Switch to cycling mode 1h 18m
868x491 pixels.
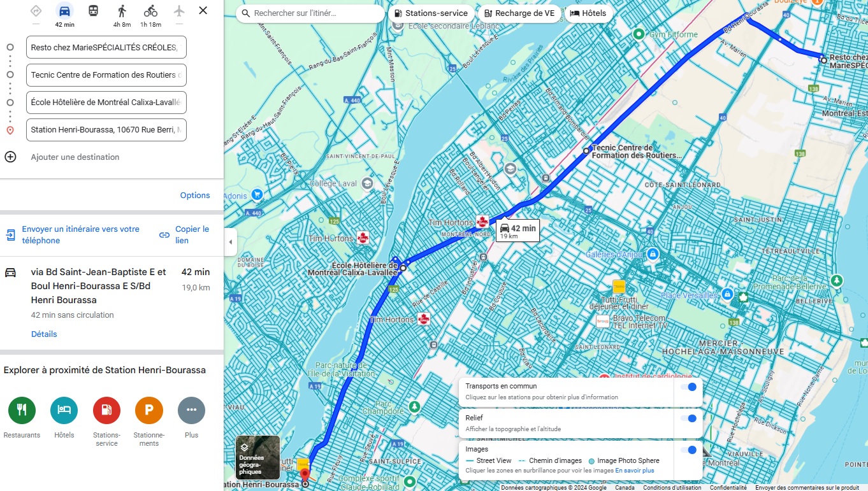tap(150, 11)
